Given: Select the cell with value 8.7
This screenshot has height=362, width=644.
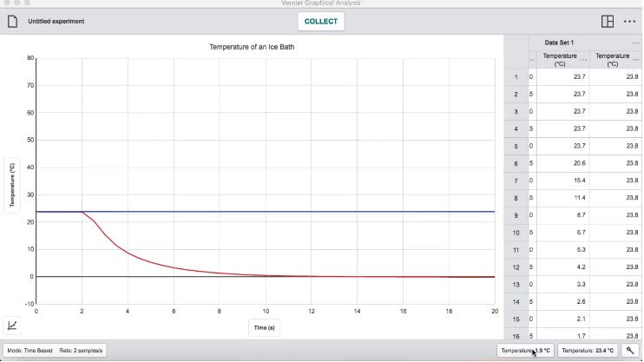Looking at the screenshot, I should click(x=563, y=215).
